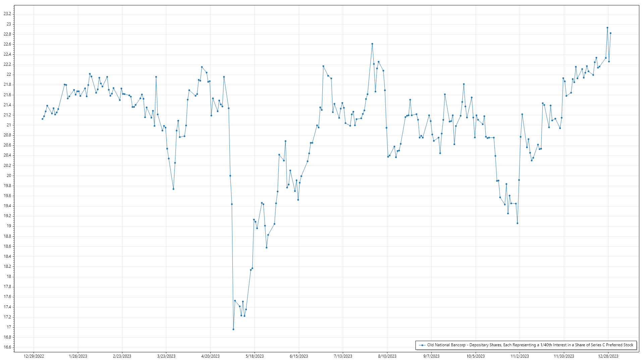
Task: Click the 20 y-axis value label
Action: tap(9, 176)
